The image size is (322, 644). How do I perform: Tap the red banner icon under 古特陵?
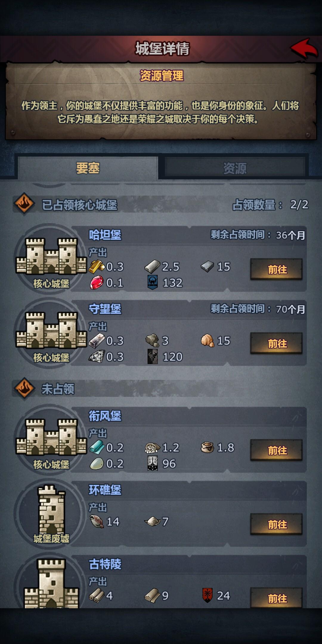207,595
